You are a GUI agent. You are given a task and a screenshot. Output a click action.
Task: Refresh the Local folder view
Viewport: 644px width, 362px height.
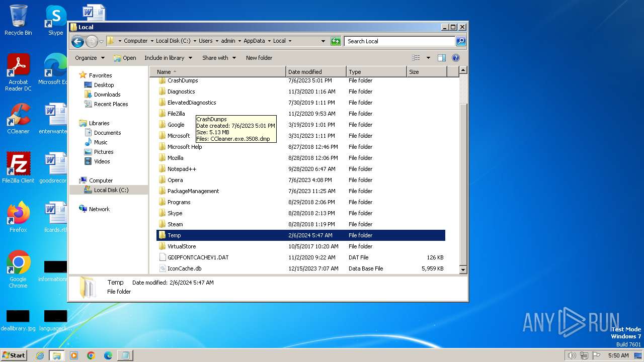click(x=336, y=41)
